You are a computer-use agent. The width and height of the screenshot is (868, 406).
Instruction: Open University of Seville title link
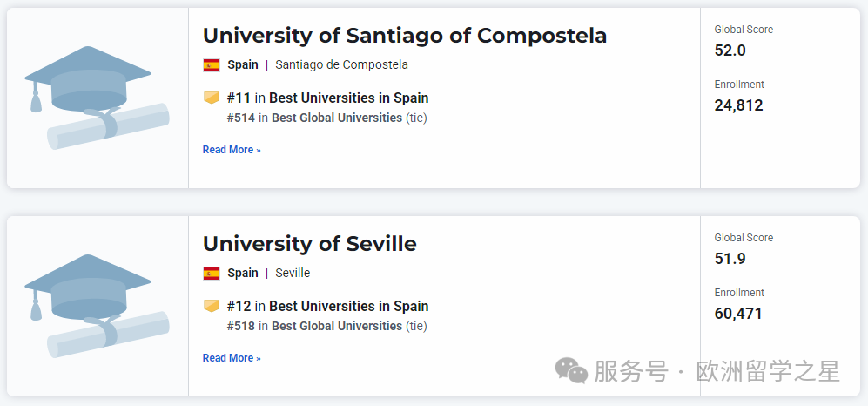(x=309, y=243)
